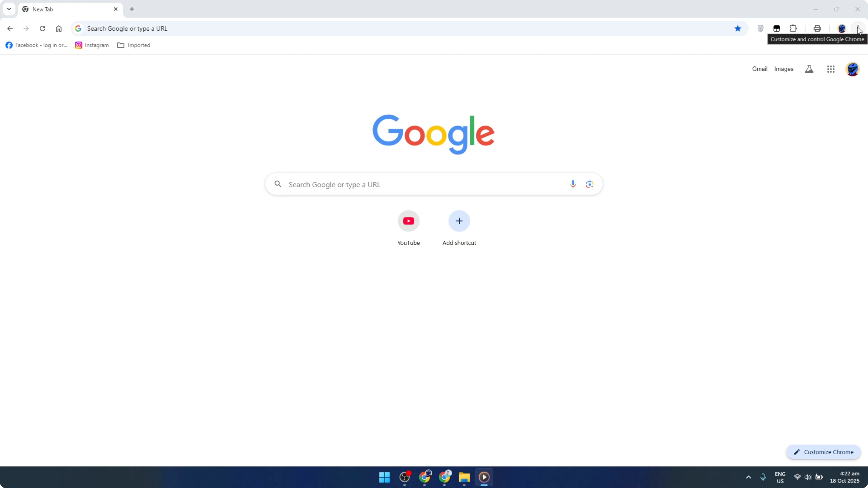The image size is (868, 488).
Task: Open the Chrome profile avatar in toolbar
Action: (842, 29)
